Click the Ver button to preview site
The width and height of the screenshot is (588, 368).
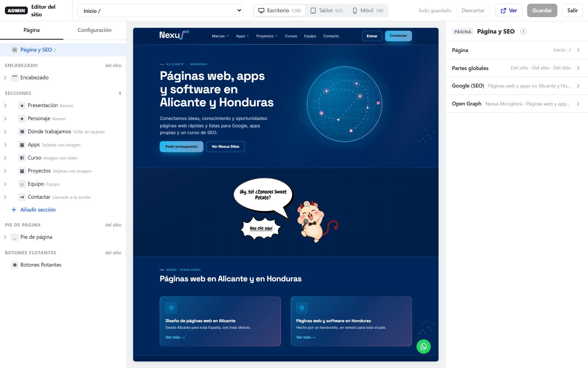509,10
